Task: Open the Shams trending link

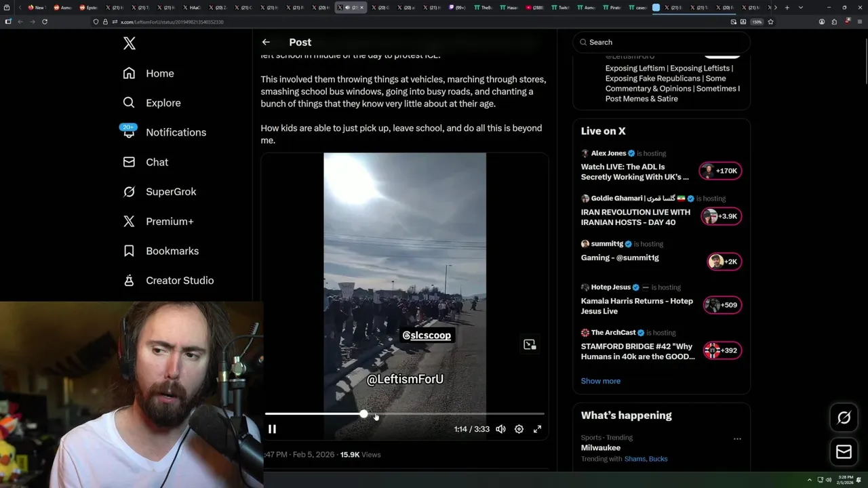Action: click(635, 459)
